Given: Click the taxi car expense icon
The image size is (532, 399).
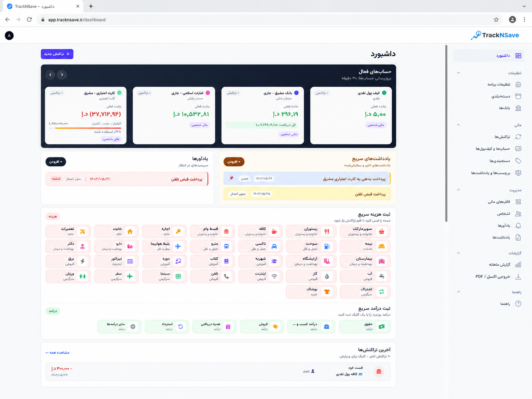Looking at the screenshot, I should click(x=274, y=247).
